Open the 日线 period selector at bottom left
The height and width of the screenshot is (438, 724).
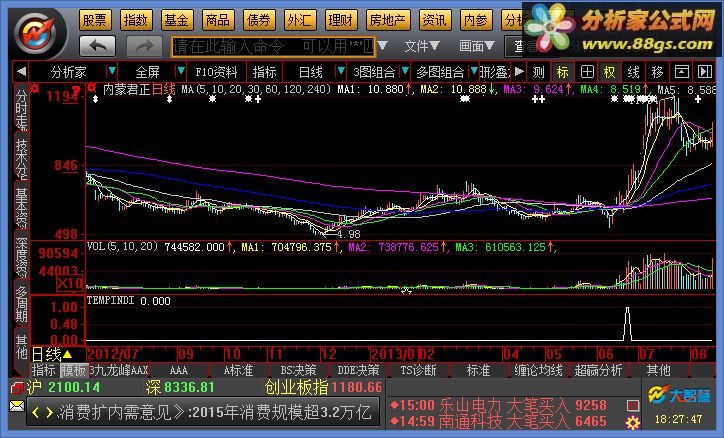click(x=51, y=354)
